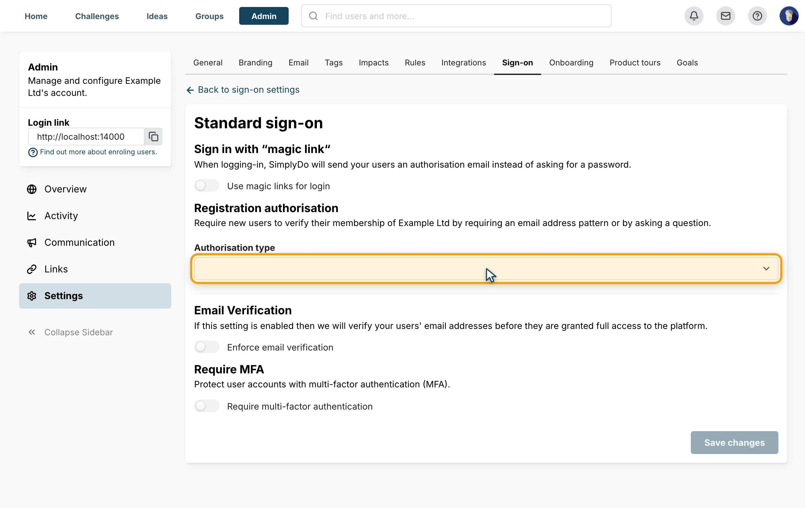Open the Impacts tab

(x=373, y=63)
